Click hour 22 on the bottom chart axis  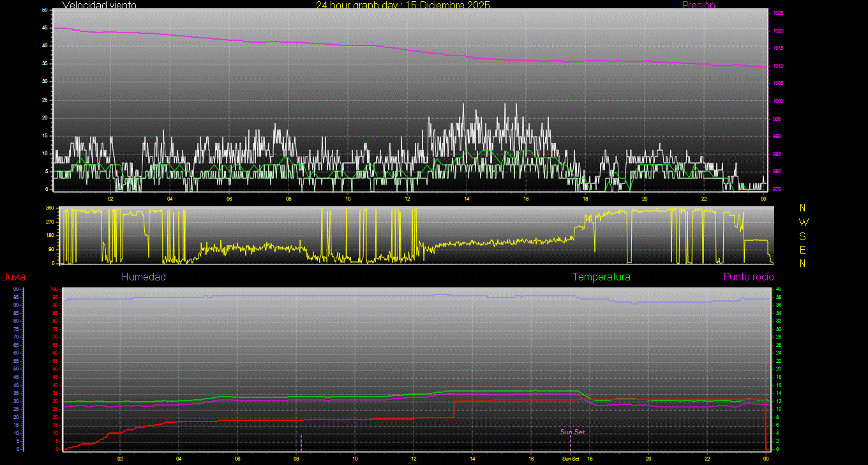tap(707, 459)
